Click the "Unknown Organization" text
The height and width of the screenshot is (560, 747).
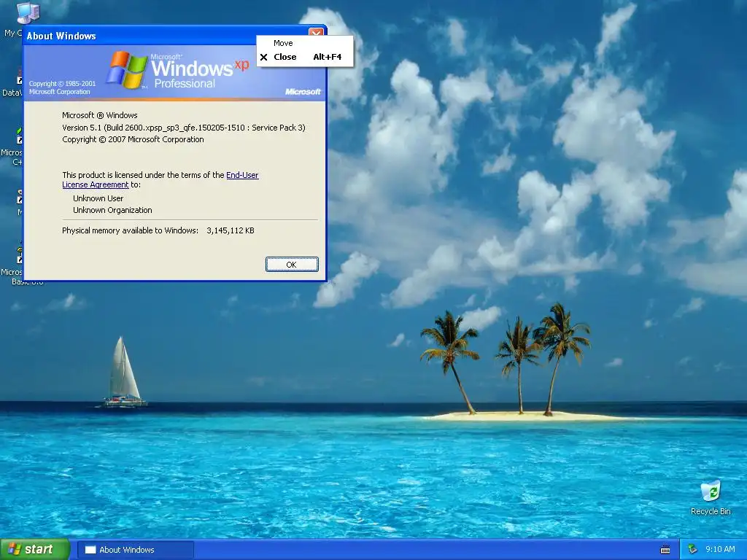(112, 210)
